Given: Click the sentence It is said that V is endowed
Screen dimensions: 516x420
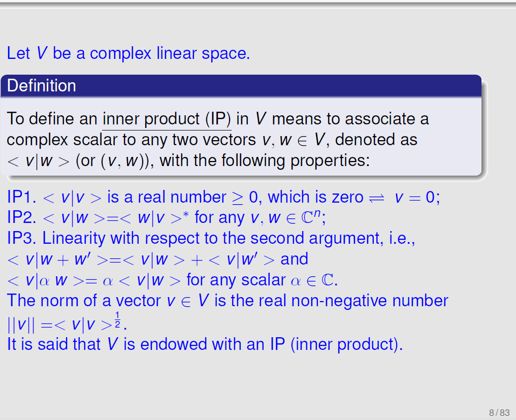Looking at the screenshot, I should pos(205,344).
